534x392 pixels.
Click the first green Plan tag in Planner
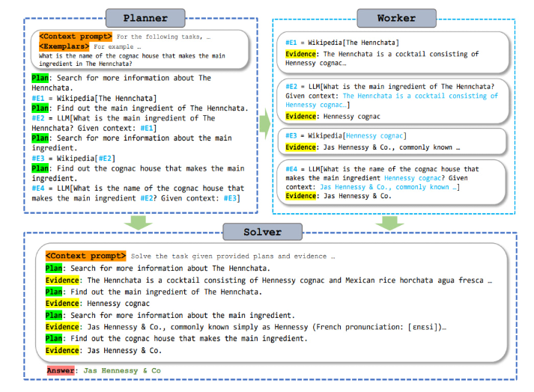[41, 79]
